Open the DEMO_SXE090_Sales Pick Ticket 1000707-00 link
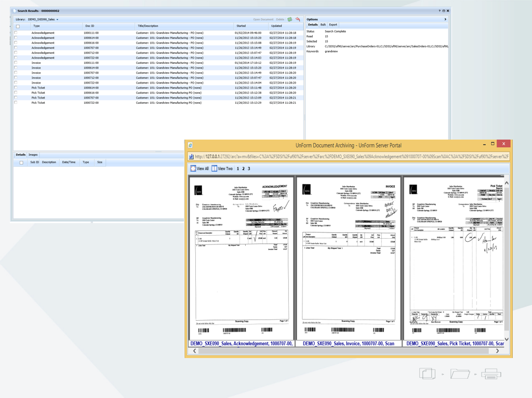 tap(455, 344)
